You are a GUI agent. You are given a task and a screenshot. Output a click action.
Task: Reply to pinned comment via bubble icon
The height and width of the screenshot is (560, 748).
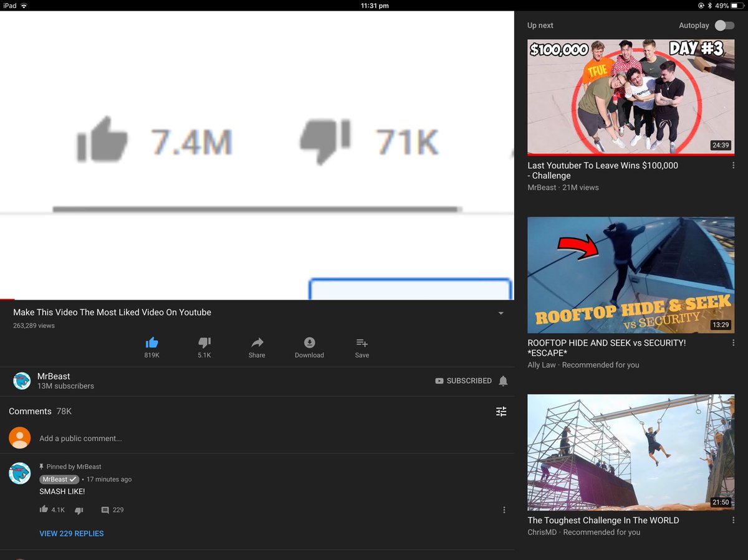coord(105,510)
